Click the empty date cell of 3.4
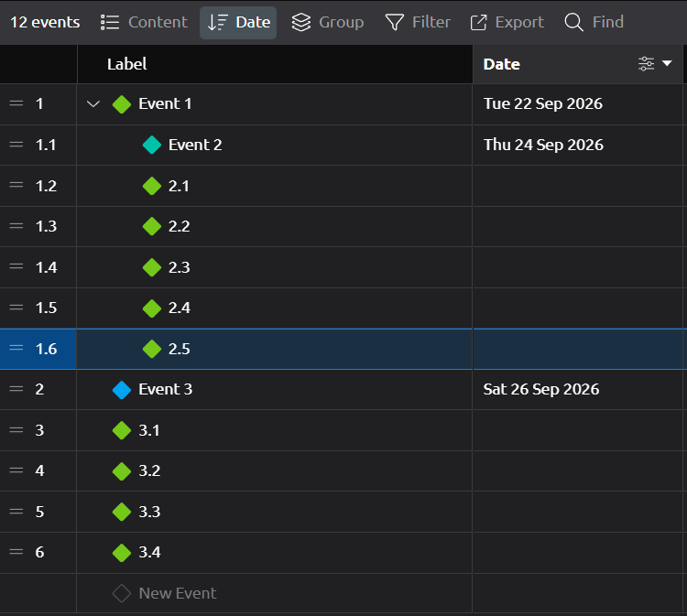 click(x=577, y=553)
